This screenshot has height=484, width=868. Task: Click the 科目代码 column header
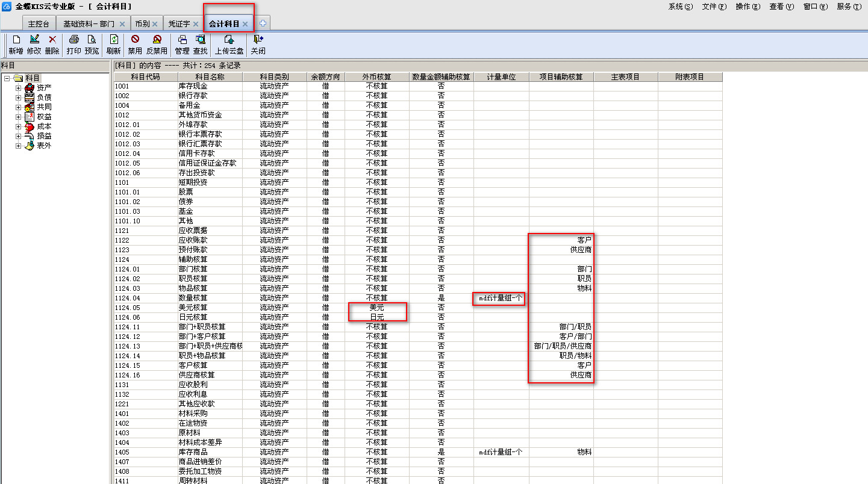(x=145, y=77)
